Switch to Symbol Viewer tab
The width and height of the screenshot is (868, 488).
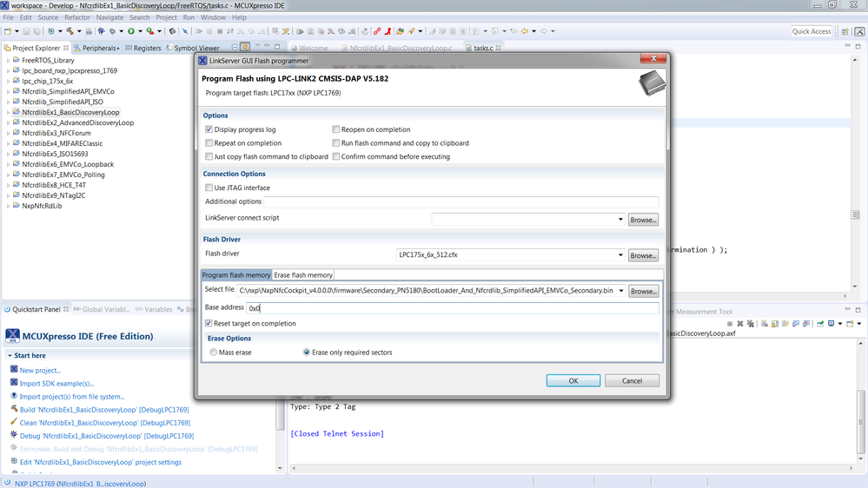click(x=193, y=48)
